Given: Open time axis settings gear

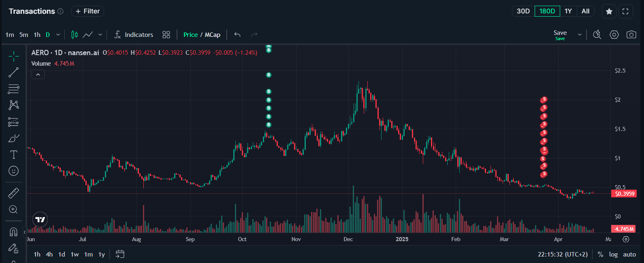Looking at the screenshot, I should (626, 239).
